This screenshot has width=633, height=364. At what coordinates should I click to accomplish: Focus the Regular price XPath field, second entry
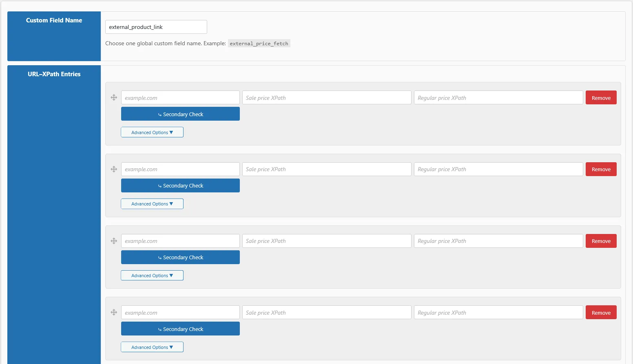pos(498,169)
